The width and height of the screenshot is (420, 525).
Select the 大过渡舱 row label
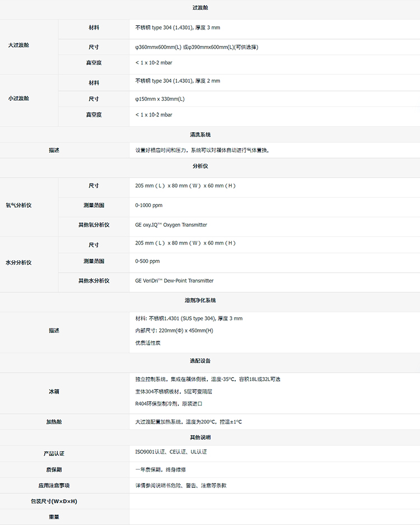pyautogui.click(x=18, y=45)
